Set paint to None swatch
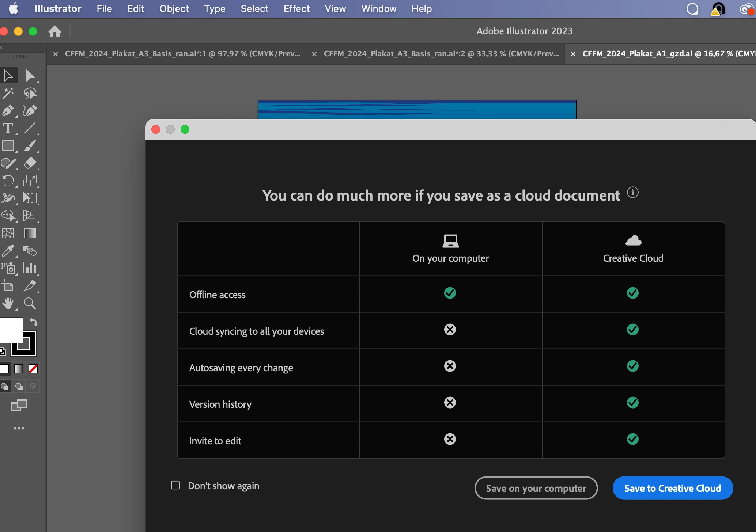756x532 pixels. (33, 369)
